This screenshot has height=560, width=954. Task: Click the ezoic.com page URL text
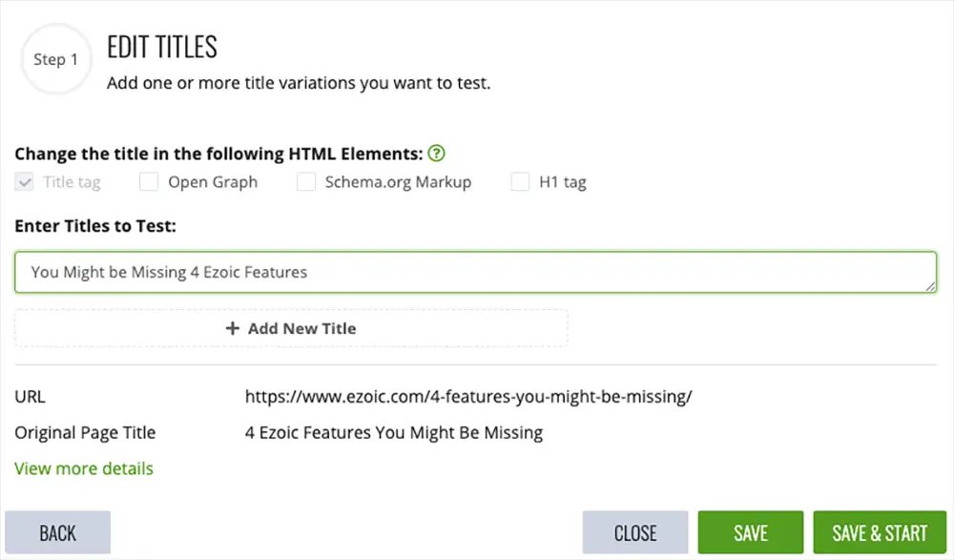[x=468, y=397]
